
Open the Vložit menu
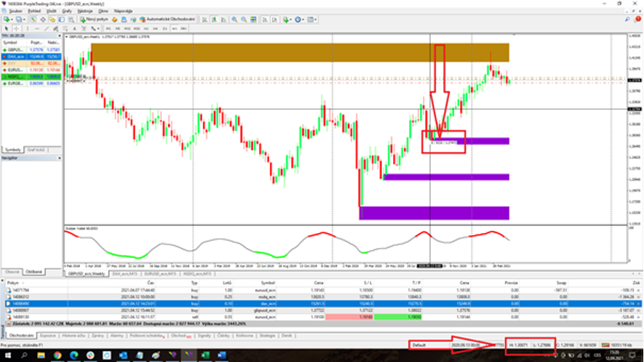tap(51, 11)
